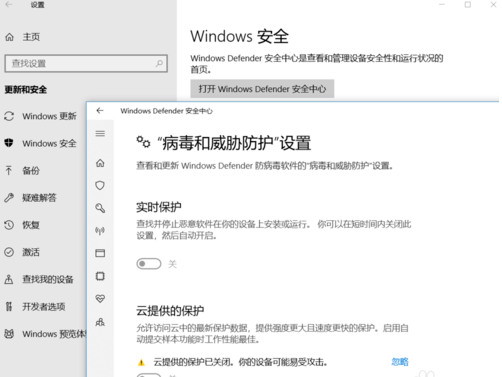Click the Windows 安全 shield icon in Settings sidebar

point(9,143)
